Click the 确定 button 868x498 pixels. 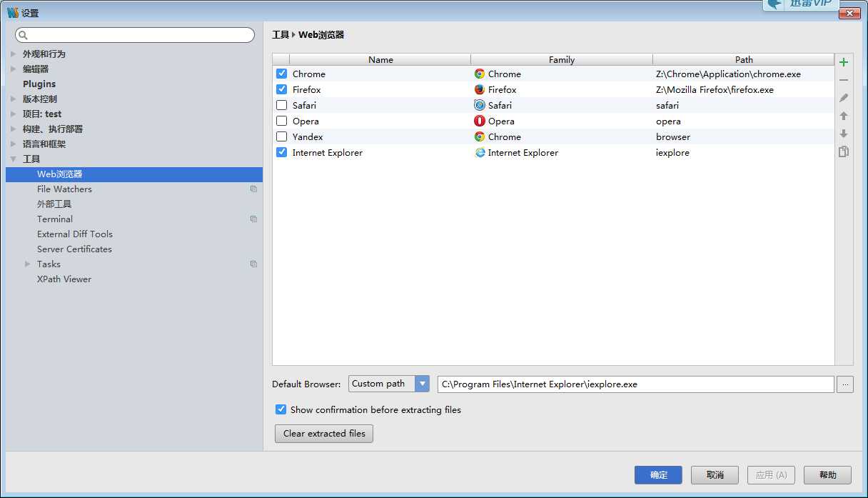(658, 475)
